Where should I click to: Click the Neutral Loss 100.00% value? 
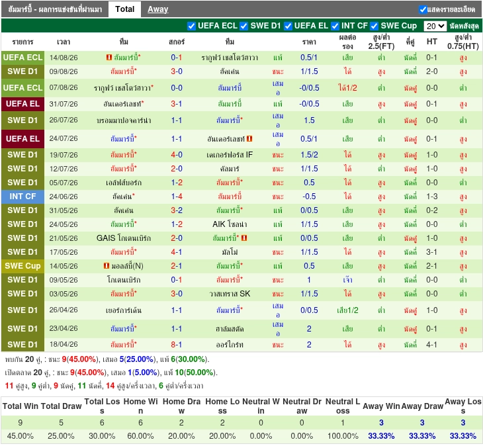click(343, 436)
